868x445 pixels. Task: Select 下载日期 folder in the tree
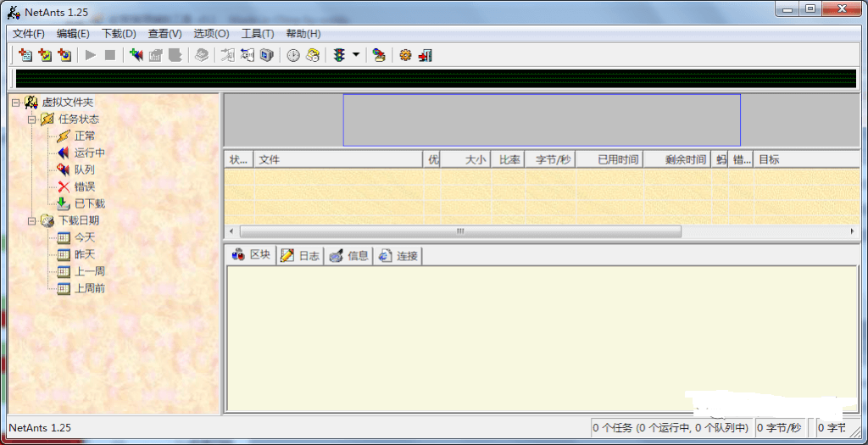point(79,221)
